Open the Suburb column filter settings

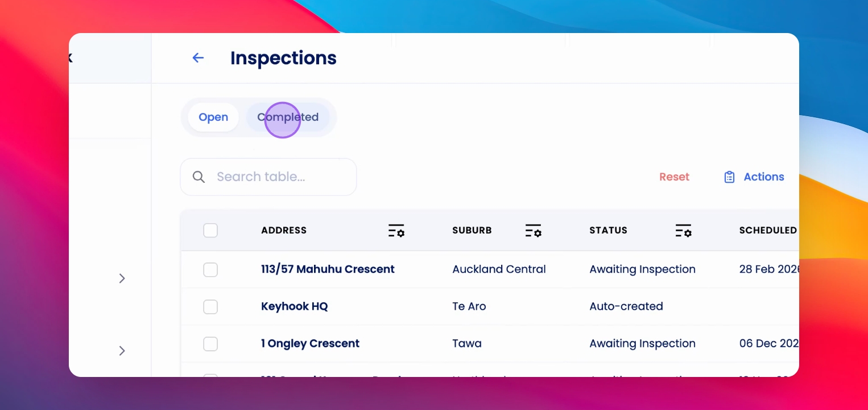pyautogui.click(x=534, y=231)
